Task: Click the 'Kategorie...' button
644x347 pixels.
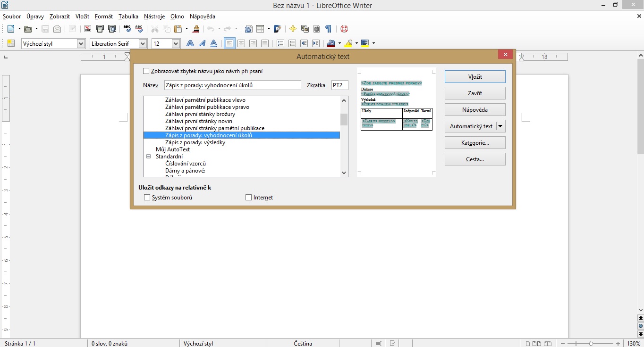Action: pos(475,143)
